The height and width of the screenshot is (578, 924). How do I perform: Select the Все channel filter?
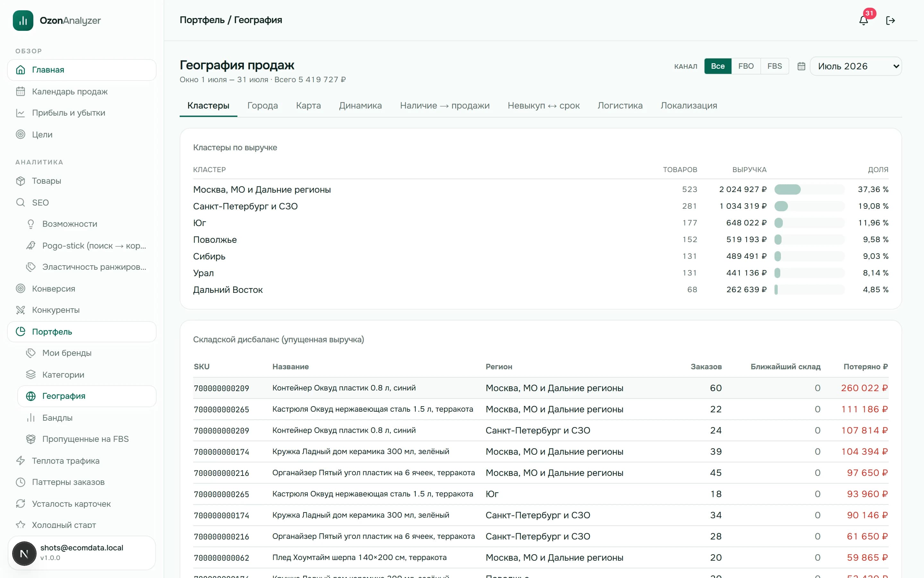coord(718,66)
